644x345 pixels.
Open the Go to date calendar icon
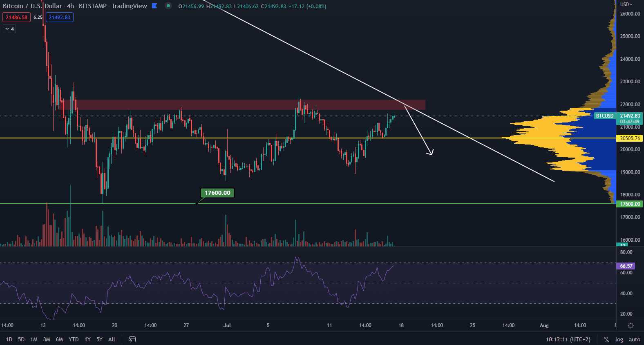[x=132, y=339]
